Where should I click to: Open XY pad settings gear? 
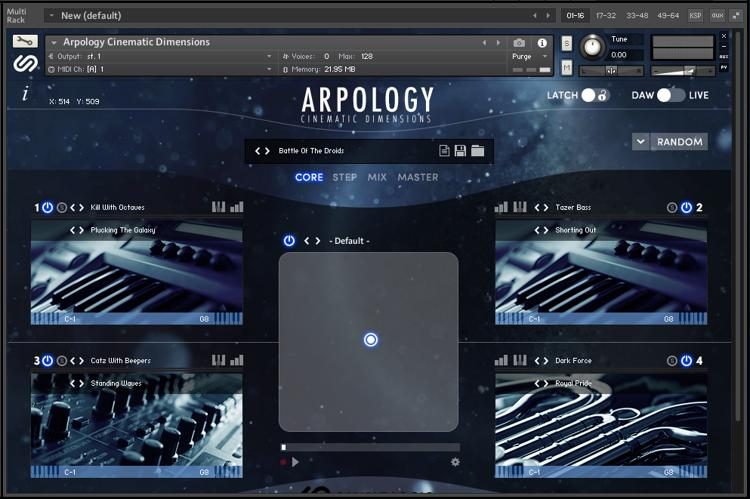(x=455, y=462)
